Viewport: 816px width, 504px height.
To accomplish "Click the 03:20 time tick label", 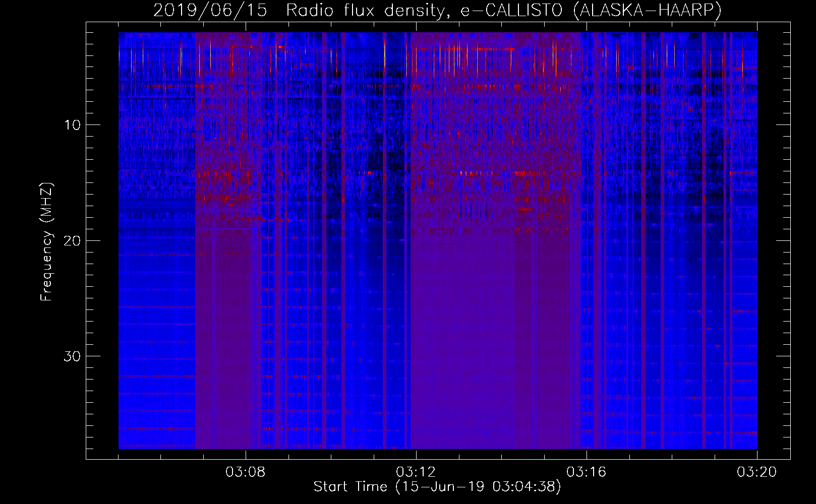I will tap(757, 472).
